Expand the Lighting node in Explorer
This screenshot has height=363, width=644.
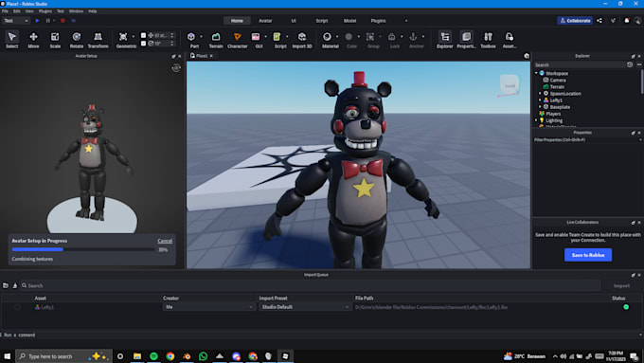[536, 120]
